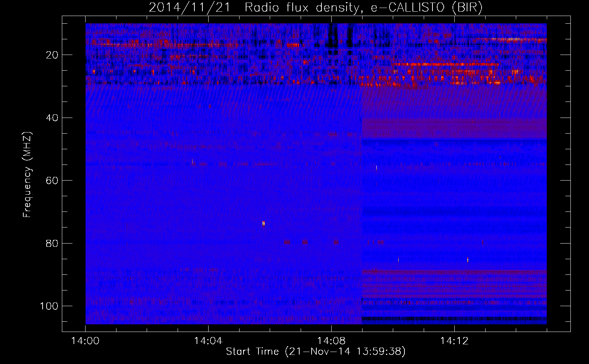Screen dimensions: 589x364
Task: Click the '100' frequency axis label
Action: point(49,306)
